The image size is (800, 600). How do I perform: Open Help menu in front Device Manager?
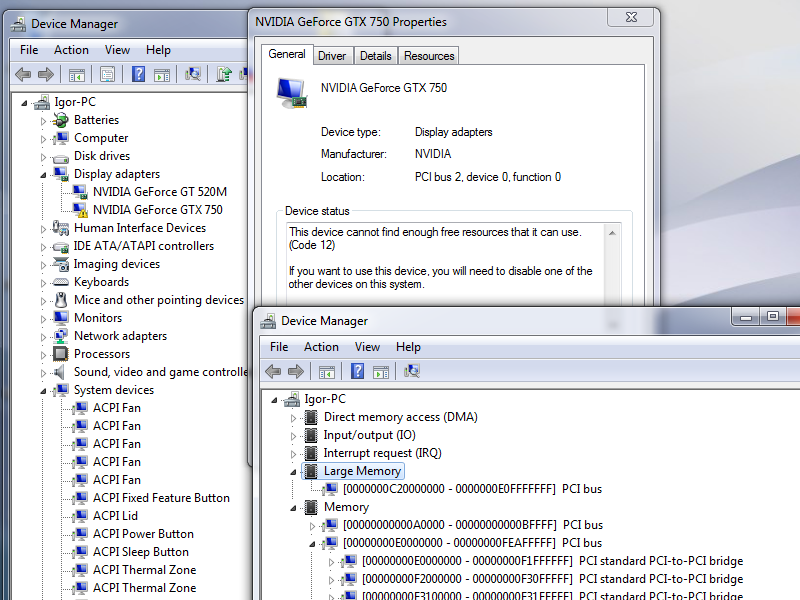click(x=408, y=347)
